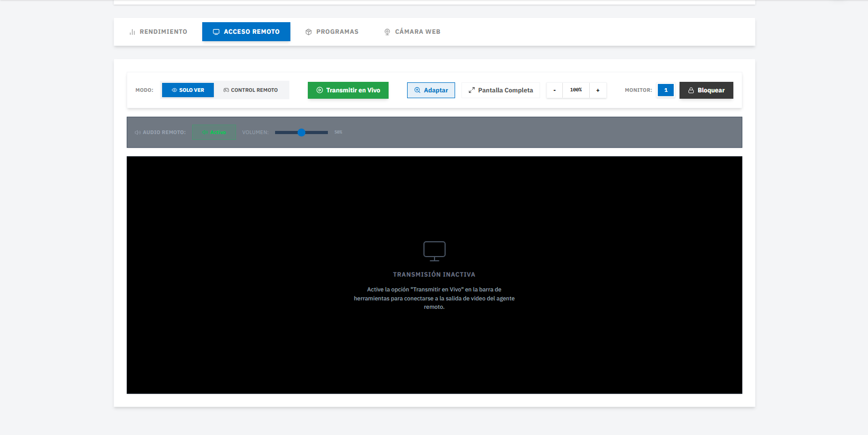Image resolution: width=868 pixels, height=435 pixels.
Task: Open Pantalla Completa fullscreen view
Action: (501, 90)
